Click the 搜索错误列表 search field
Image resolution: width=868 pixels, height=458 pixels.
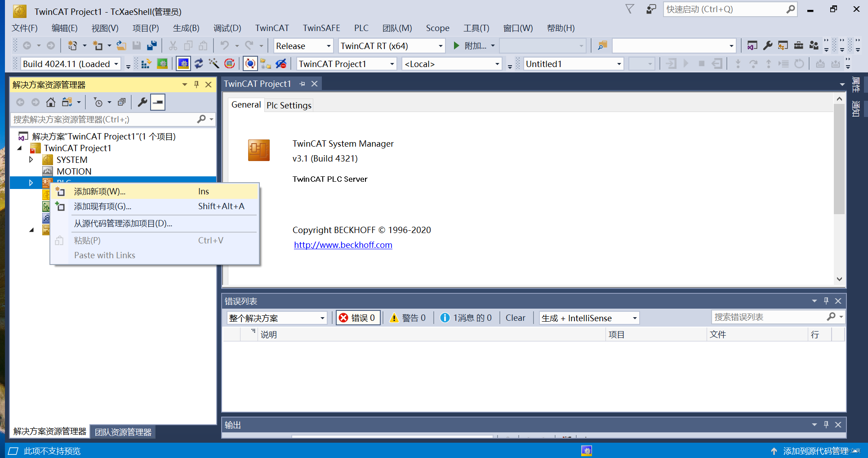[x=778, y=317]
